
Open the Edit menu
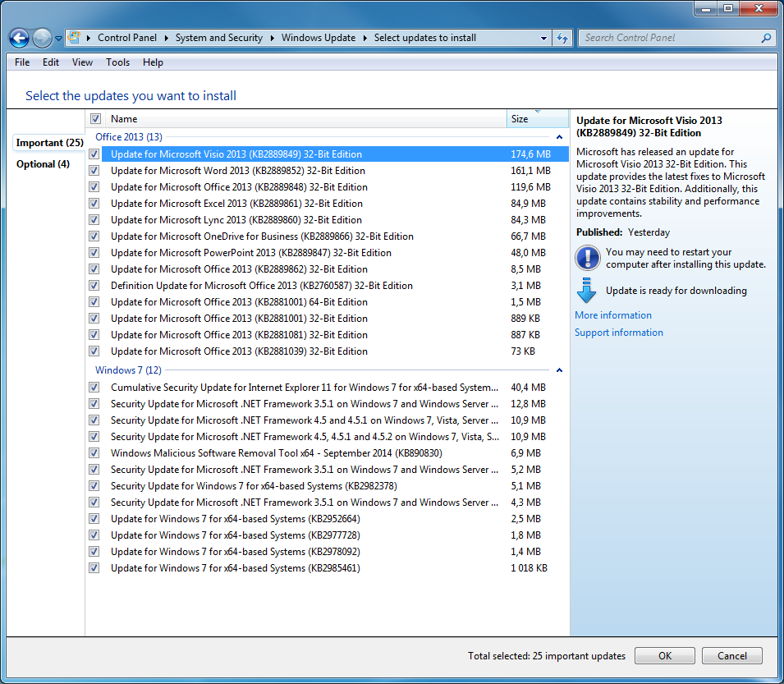point(51,62)
